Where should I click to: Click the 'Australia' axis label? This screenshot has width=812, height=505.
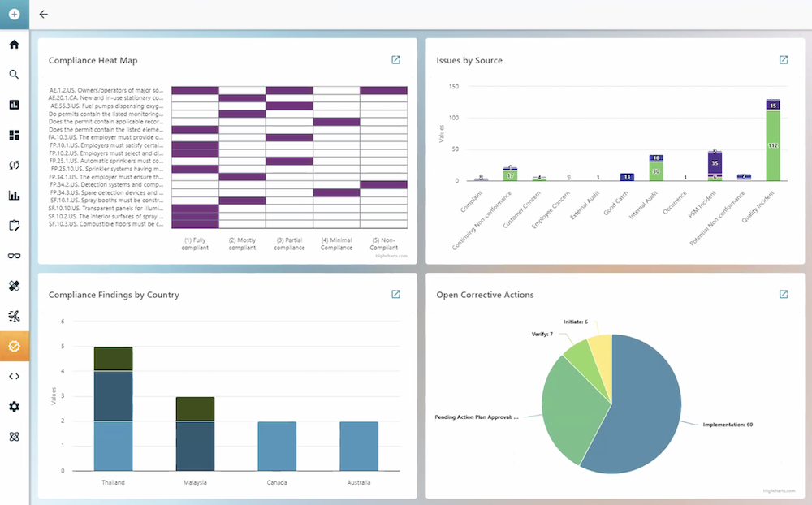click(x=358, y=482)
